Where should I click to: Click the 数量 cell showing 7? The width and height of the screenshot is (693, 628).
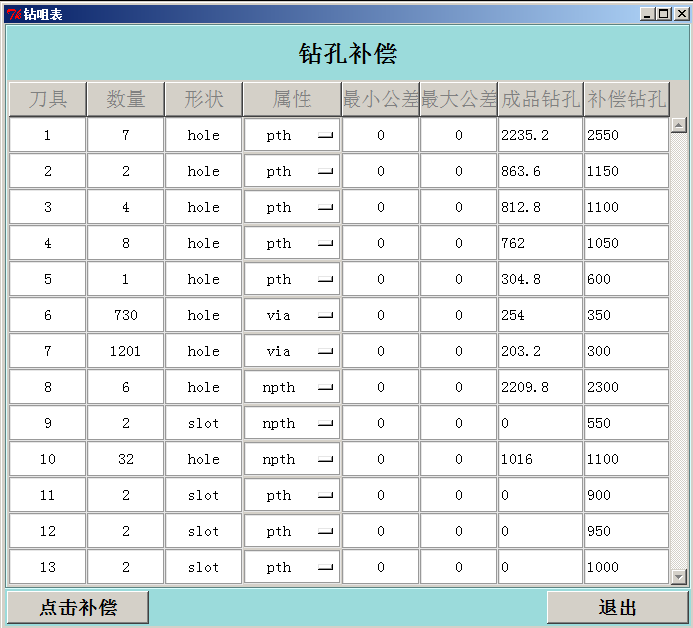pyautogui.click(x=126, y=135)
